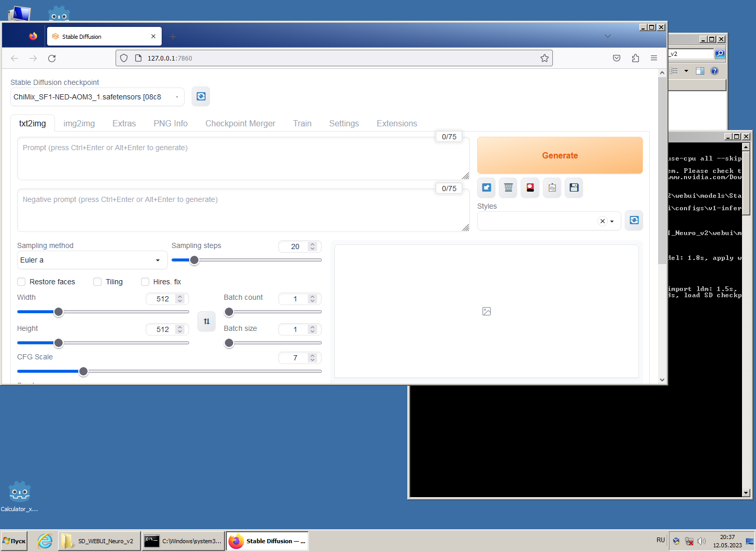
Task: Show extra networks via the red card icon
Action: [x=530, y=187]
